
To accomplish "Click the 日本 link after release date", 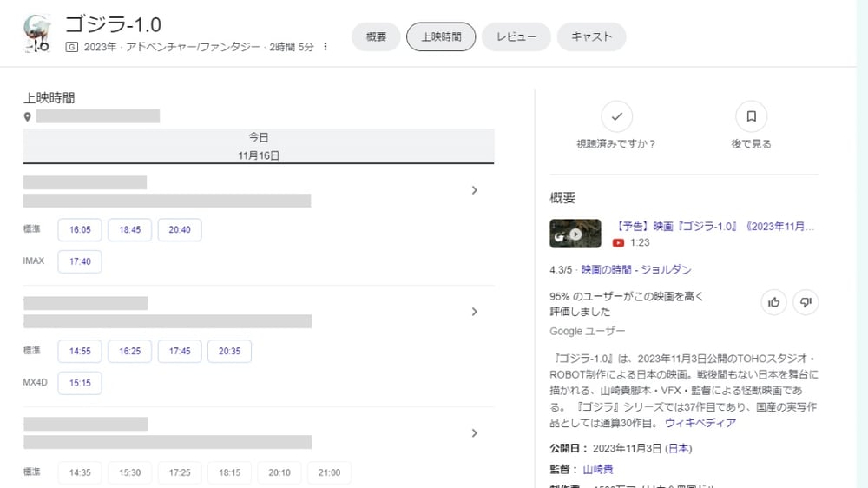I will point(679,449).
